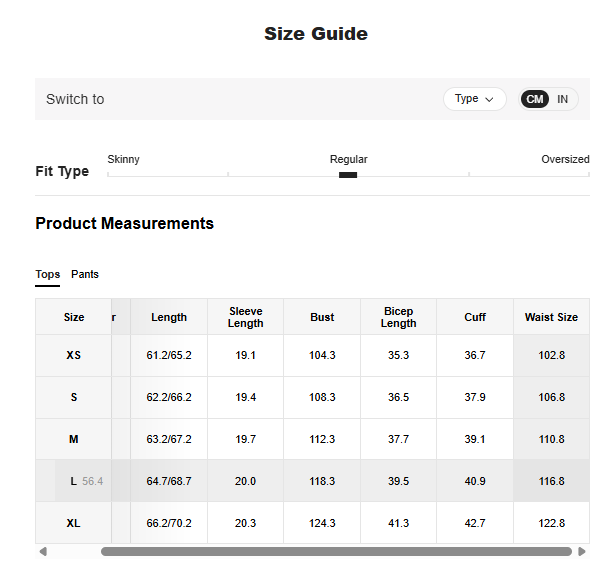Select the XL size row
The width and height of the screenshot is (611, 567).
coord(74,523)
